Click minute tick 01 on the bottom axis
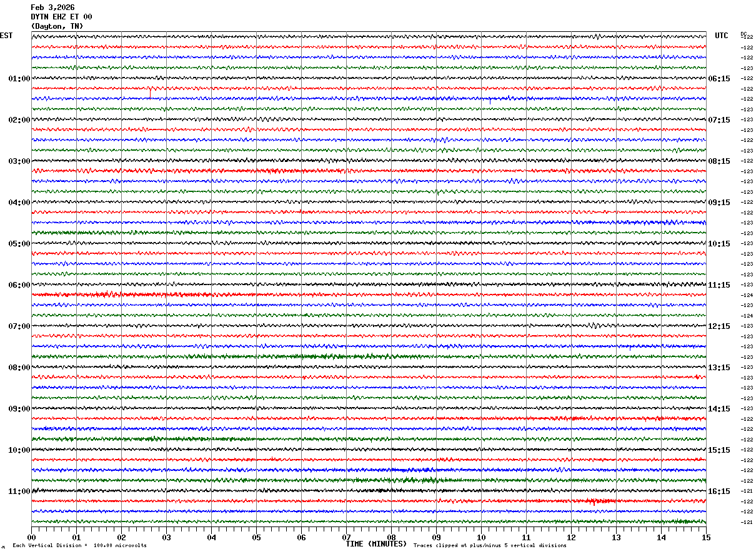The width and height of the screenshot is (756, 554). 76,537
